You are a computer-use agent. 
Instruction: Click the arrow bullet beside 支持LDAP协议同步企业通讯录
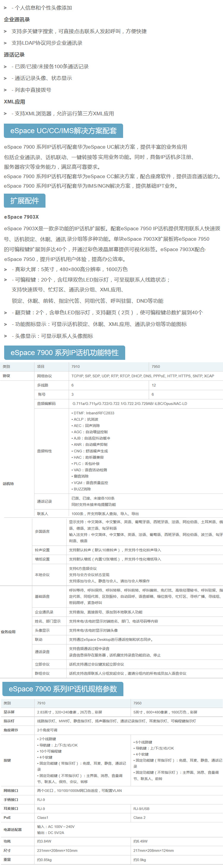5,43
